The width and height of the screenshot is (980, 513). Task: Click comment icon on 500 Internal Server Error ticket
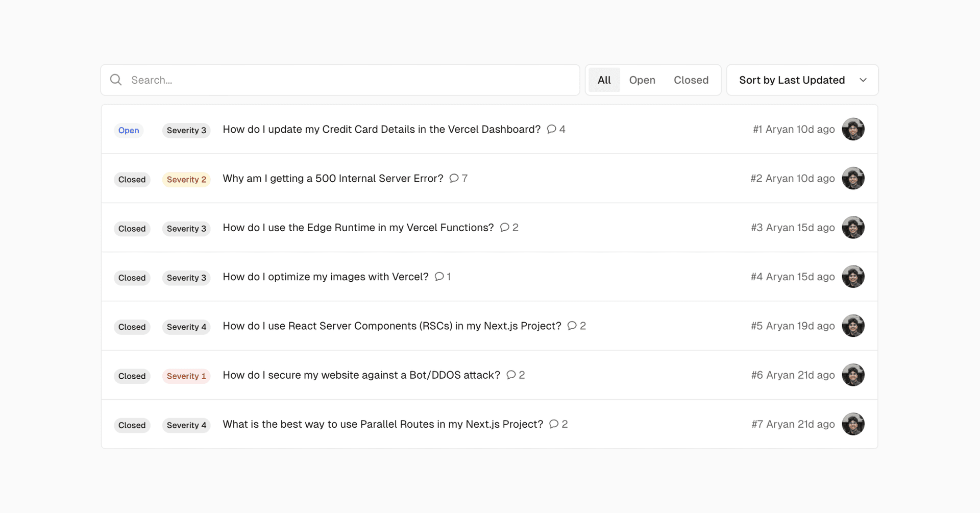coord(454,178)
